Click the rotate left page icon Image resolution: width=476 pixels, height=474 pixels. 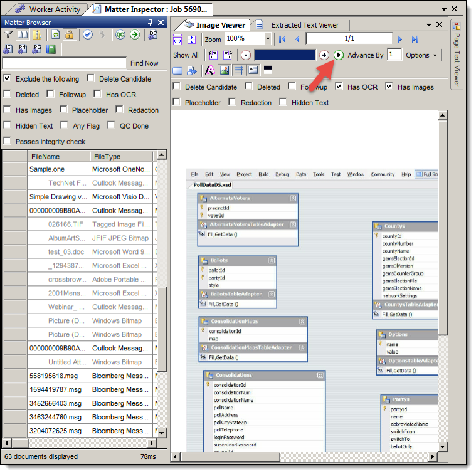click(213, 55)
